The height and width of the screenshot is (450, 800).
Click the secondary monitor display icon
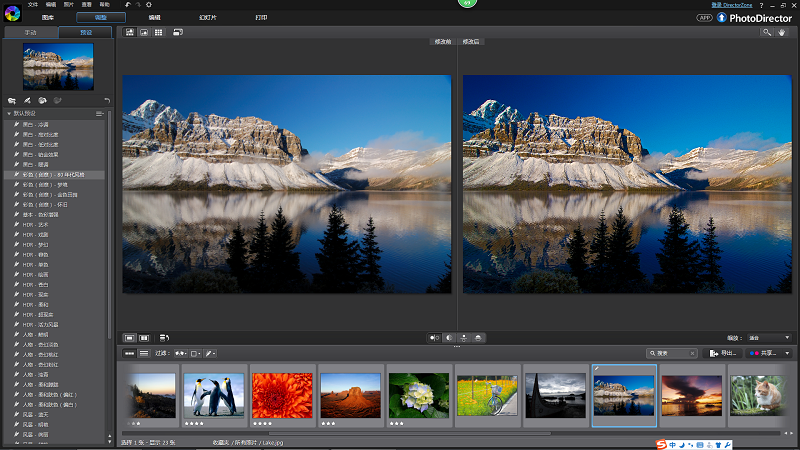pyautogui.click(x=177, y=32)
